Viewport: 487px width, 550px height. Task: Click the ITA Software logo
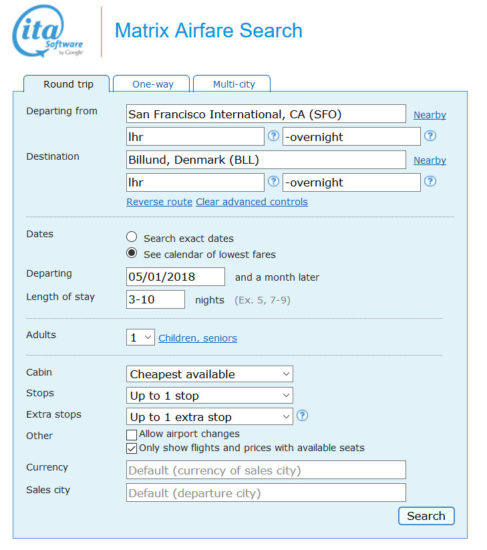tap(48, 32)
